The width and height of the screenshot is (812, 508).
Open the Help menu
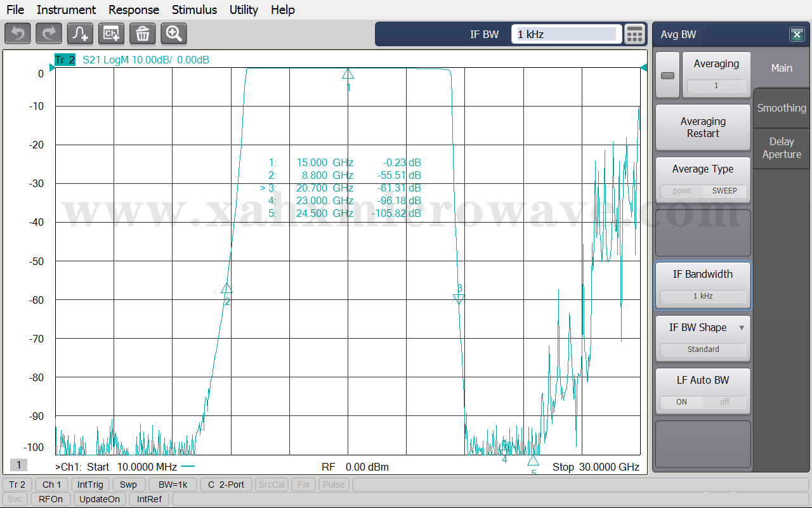282,10
